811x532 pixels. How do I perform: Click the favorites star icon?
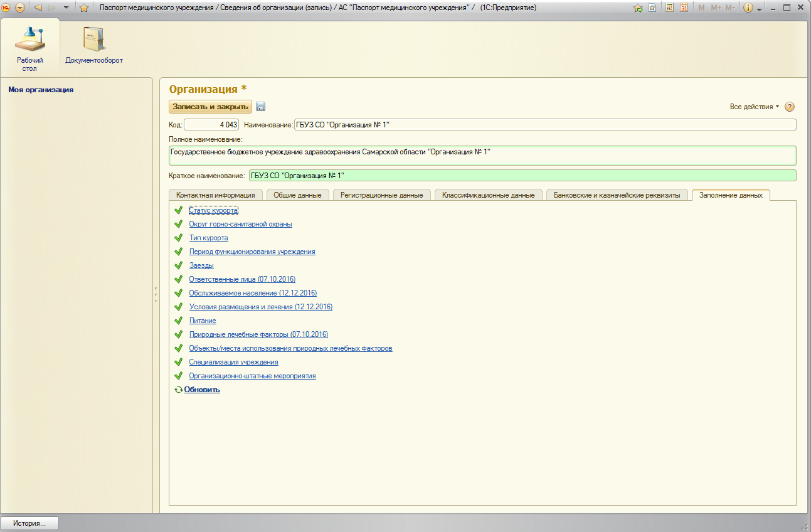pyautogui.click(x=83, y=8)
